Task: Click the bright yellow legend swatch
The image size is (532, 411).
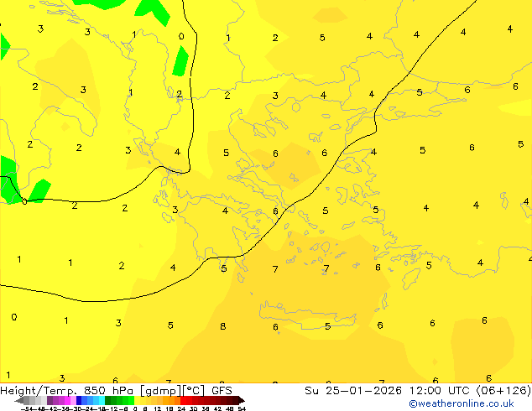Action: [137, 400]
